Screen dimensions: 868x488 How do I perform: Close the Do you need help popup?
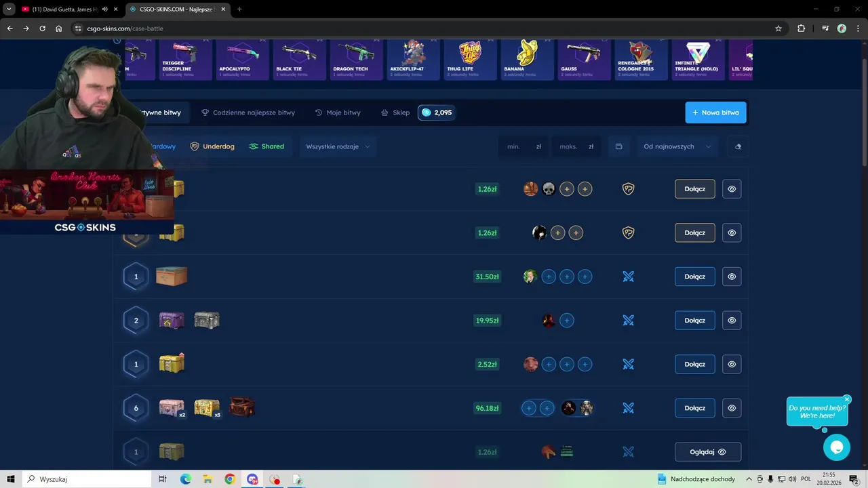tap(847, 400)
